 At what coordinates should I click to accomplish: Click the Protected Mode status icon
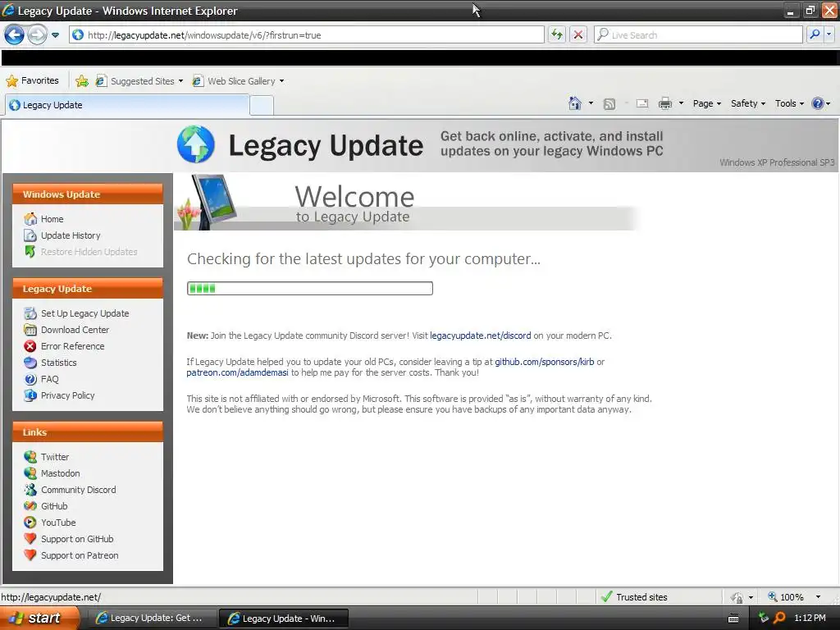tap(737, 597)
